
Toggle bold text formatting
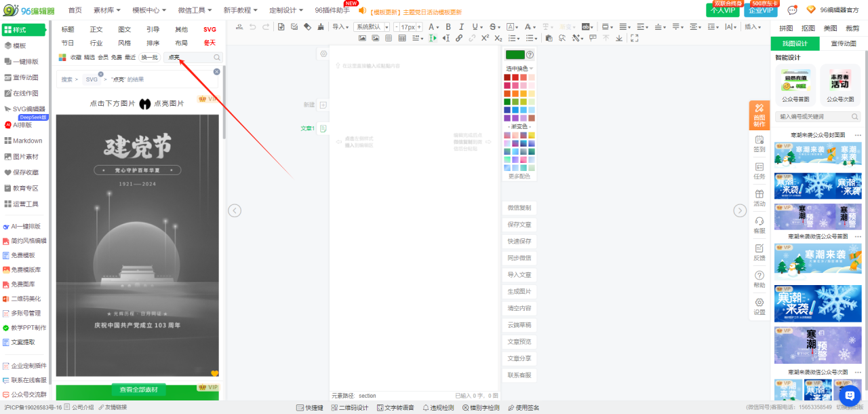(448, 26)
